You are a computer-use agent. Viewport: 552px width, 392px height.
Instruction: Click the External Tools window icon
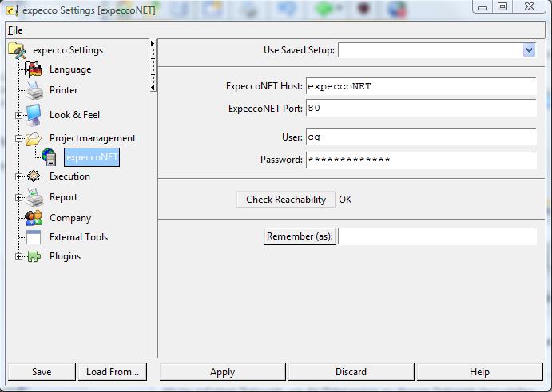pyautogui.click(x=34, y=237)
